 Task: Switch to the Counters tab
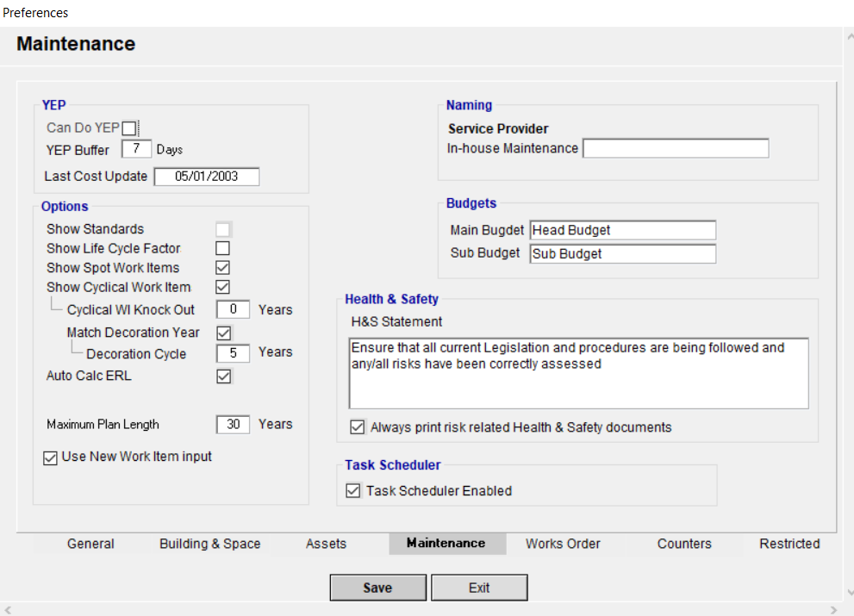coord(684,544)
